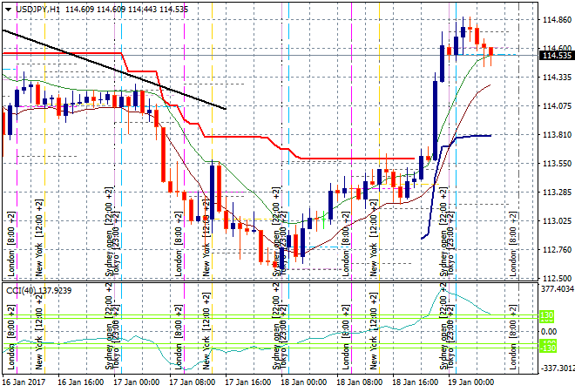
Task: Click the 113.025 price axis label
Action: pos(557,220)
